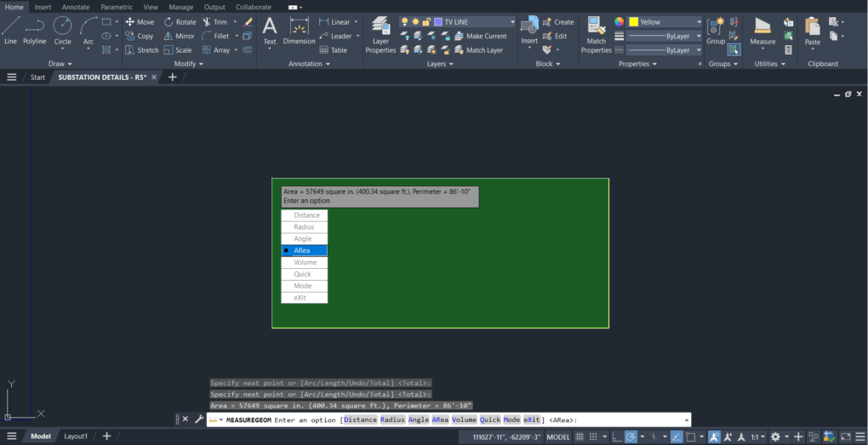This screenshot has height=445, width=868.
Task: Open the Measure utility
Action: tap(762, 31)
